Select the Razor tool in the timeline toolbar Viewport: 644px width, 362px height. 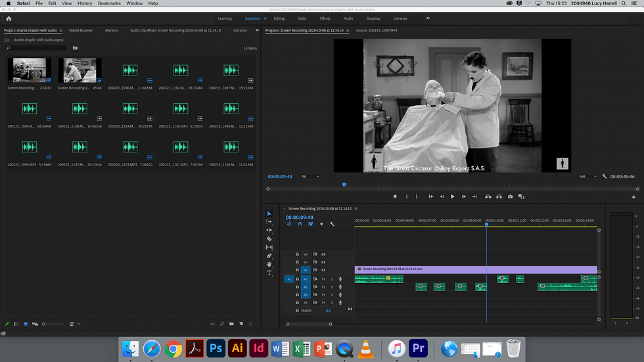[269, 238]
